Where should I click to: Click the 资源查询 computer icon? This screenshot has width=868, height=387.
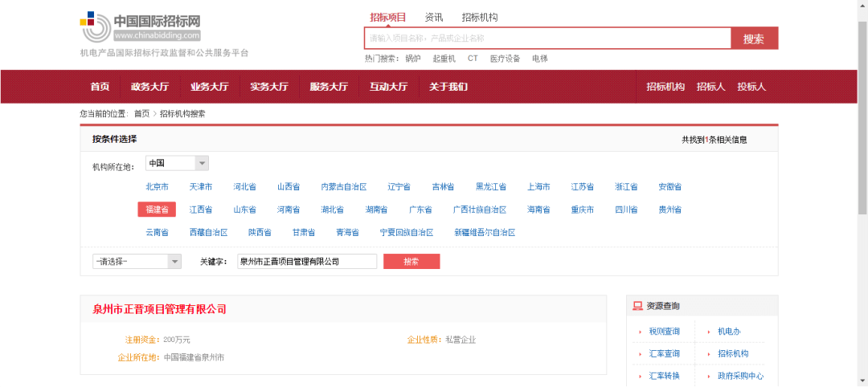click(637, 306)
